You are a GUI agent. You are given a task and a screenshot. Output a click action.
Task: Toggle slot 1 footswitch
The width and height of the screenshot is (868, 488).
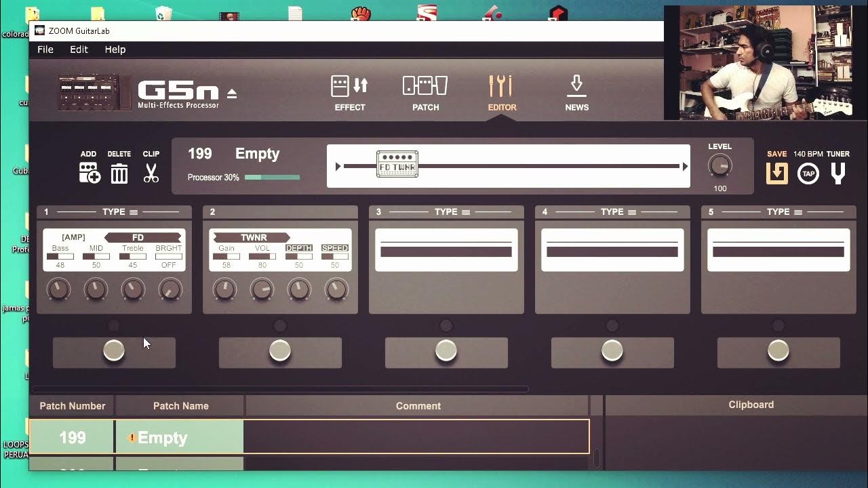[114, 351]
